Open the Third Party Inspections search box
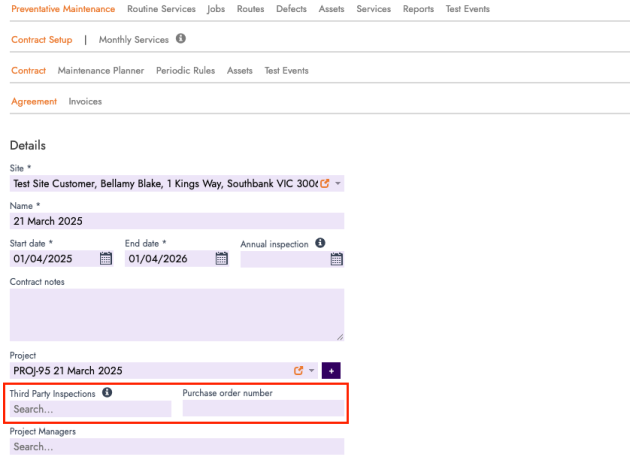The height and width of the screenshot is (463, 630). point(90,409)
